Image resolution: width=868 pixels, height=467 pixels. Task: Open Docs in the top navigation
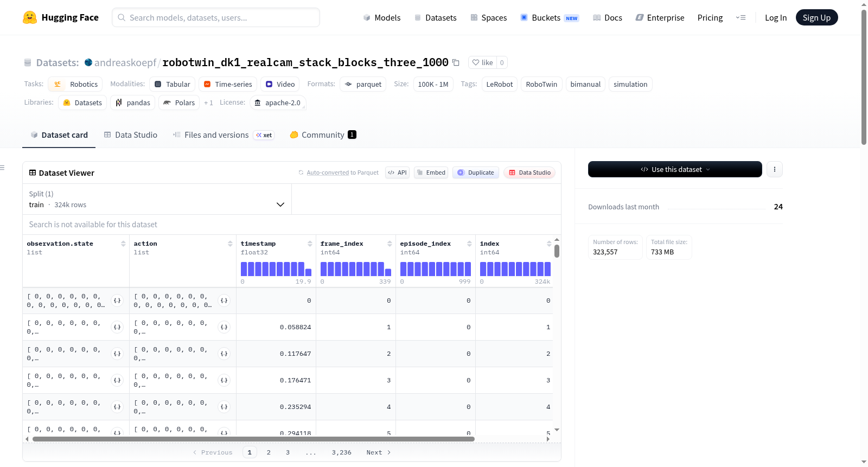coord(607,18)
